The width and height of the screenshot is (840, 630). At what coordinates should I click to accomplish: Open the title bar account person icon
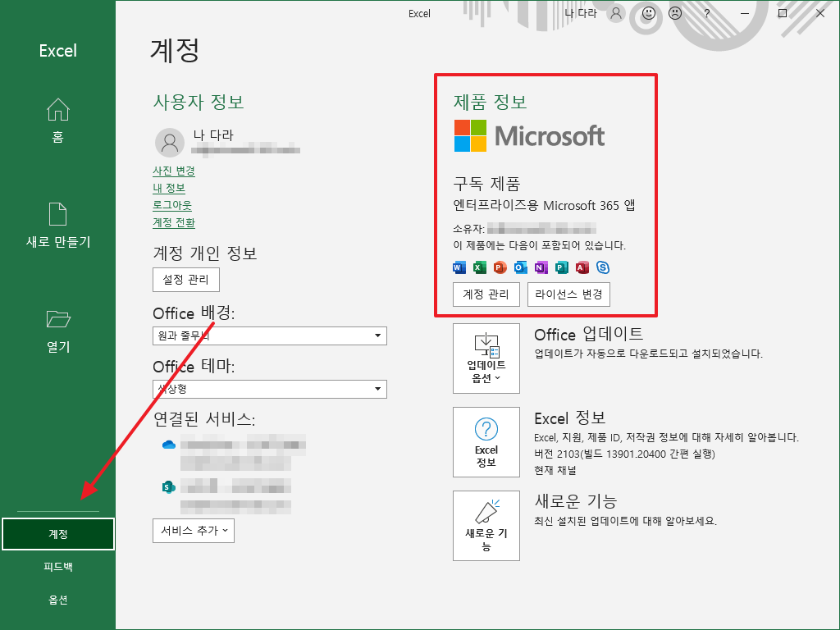point(616,13)
